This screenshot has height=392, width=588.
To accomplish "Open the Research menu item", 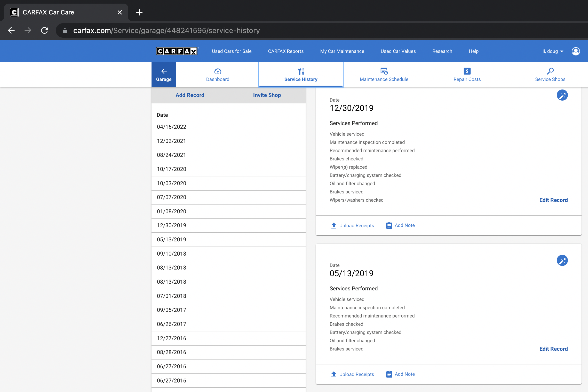I will (x=442, y=51).
